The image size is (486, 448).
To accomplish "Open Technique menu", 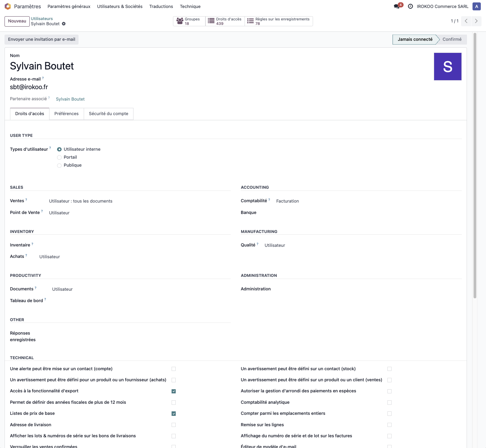I will [190, 6].
